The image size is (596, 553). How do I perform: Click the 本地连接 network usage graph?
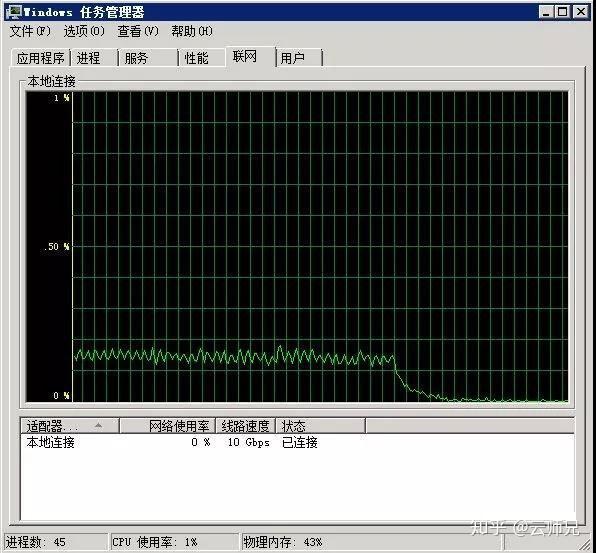[x=297, y=246]
